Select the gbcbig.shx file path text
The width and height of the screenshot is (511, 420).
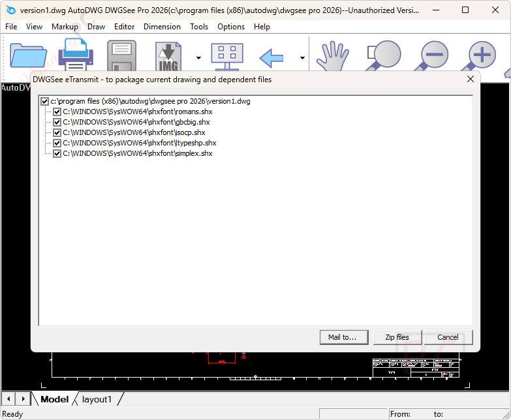136,122
